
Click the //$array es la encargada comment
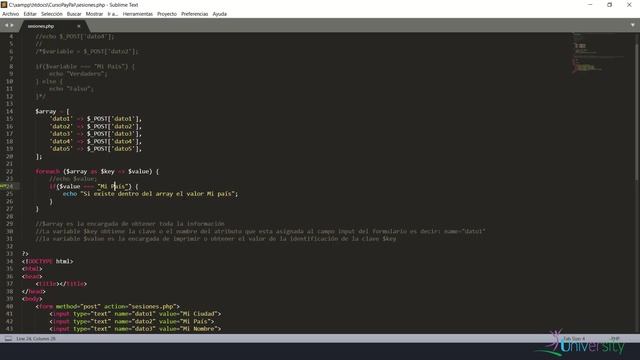click(130, 224)
